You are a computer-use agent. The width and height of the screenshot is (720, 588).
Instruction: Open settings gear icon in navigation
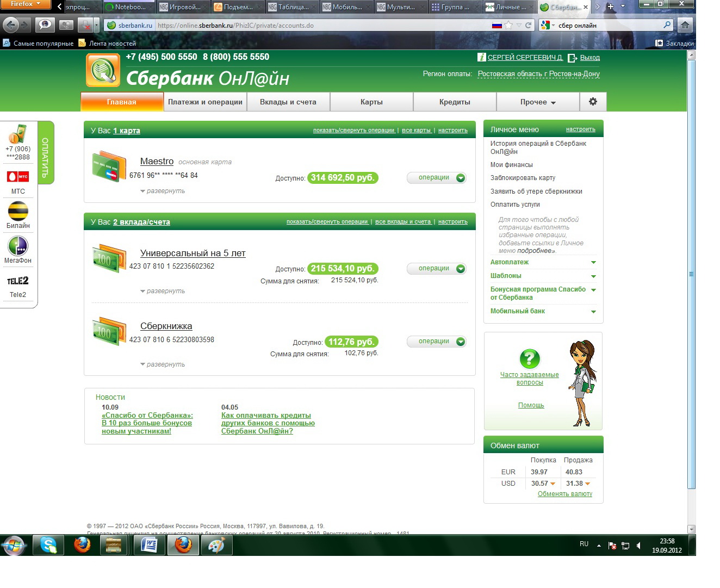(593, 102)
